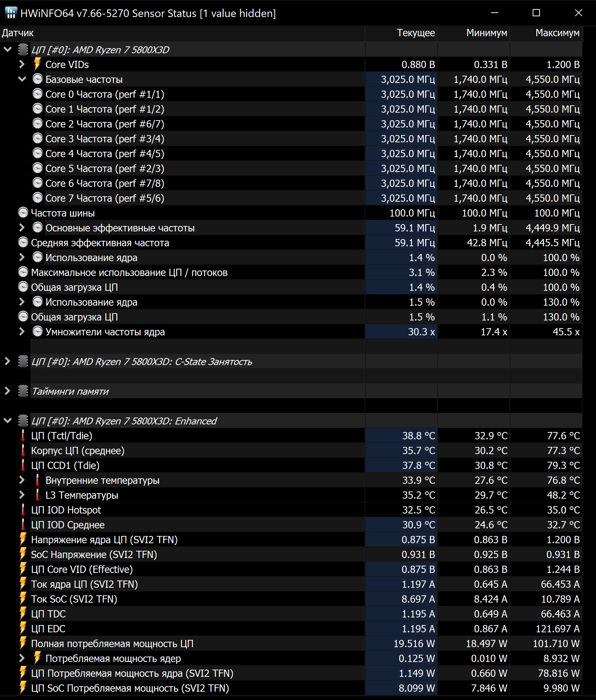
Task: Click the maximum value 79.3 °C
Action: 563,465
